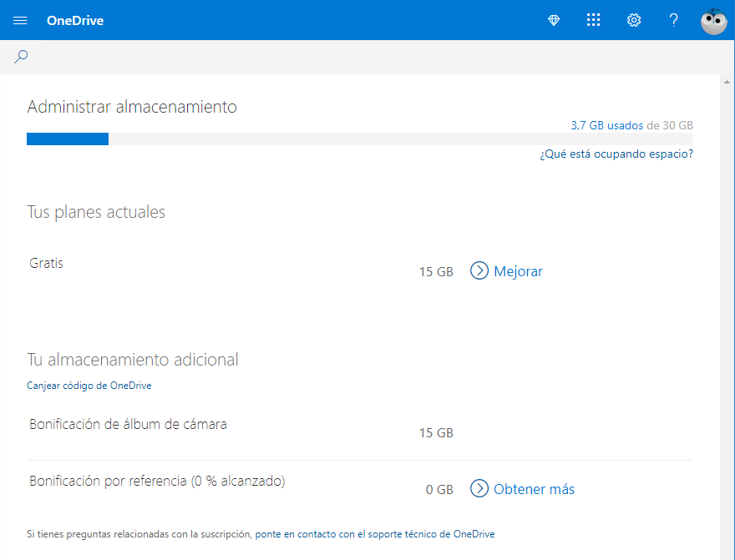This screenshot has width=735, height=560.
Task: Open 'Canjear código de OneDrive' link
Action: tap(89, 386)
